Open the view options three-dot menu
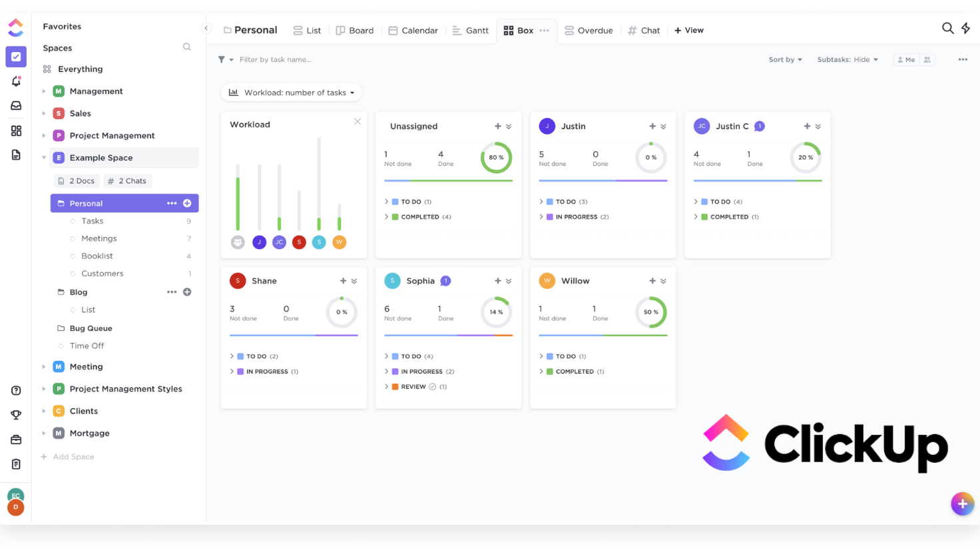 point(963,60)
